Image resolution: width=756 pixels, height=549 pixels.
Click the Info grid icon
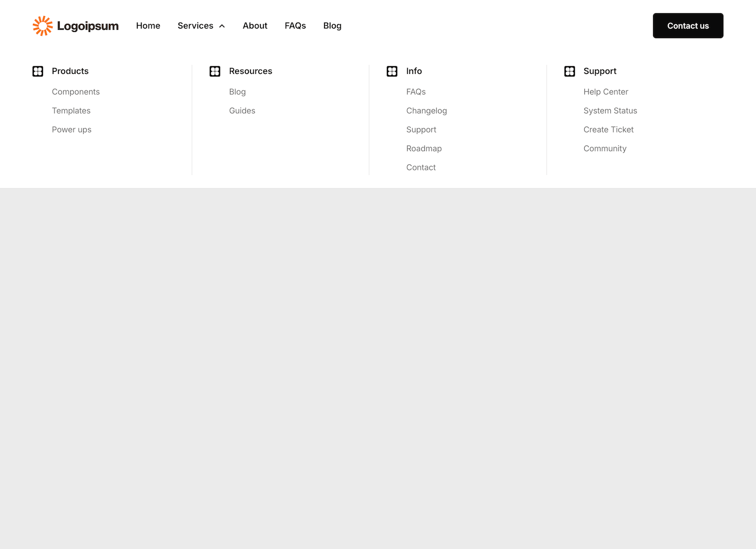[x=392, y=71]
